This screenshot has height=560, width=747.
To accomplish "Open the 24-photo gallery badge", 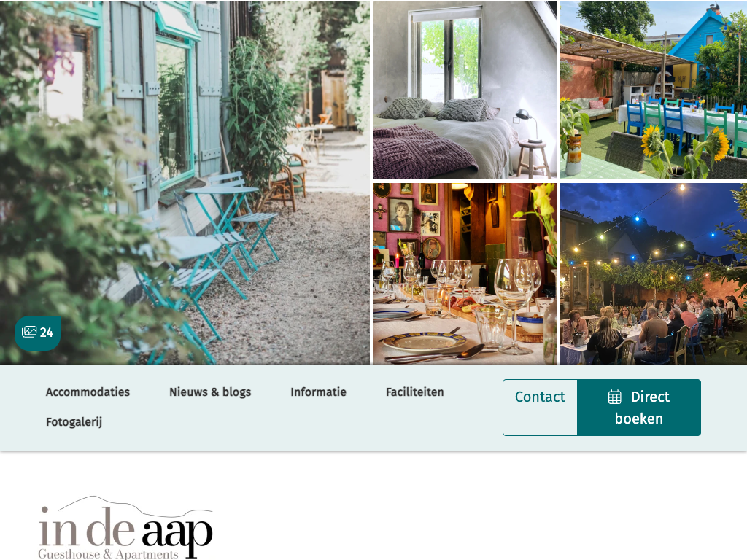I will point(38,332).
